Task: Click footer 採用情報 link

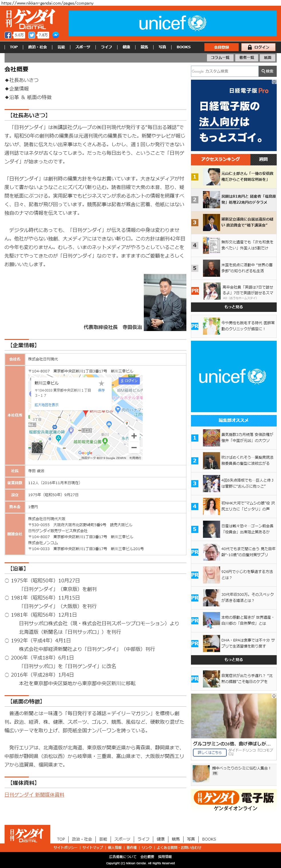Action: click(165, 857)
